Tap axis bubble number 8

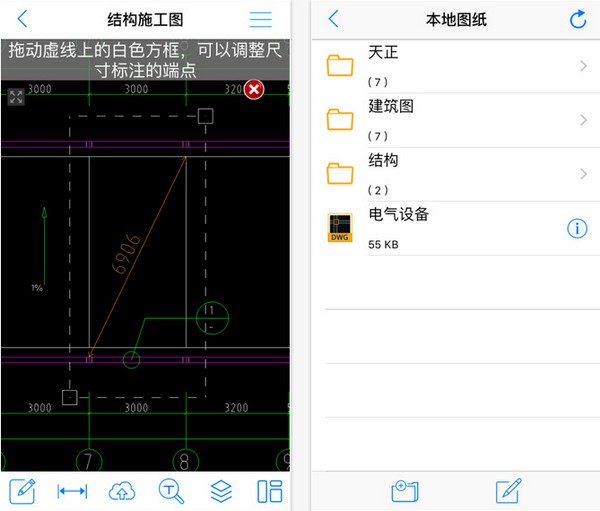click(185, 460)
